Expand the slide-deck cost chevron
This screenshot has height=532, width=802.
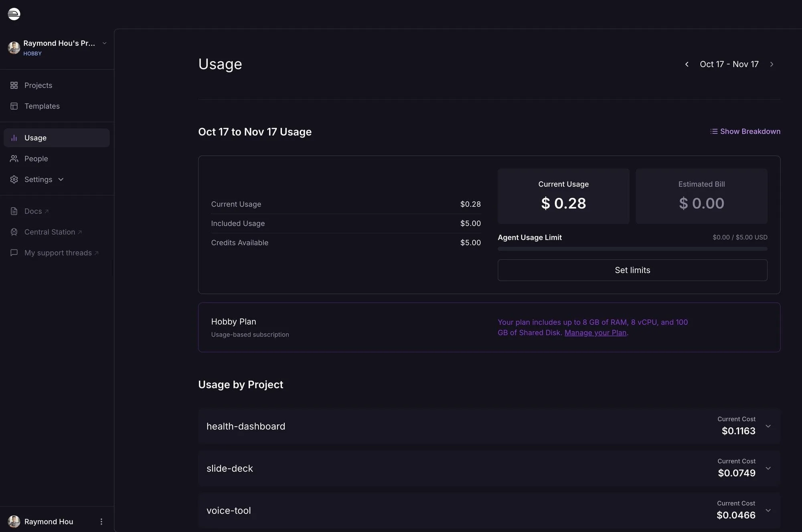pyautogui.click(x=768, y=468)
